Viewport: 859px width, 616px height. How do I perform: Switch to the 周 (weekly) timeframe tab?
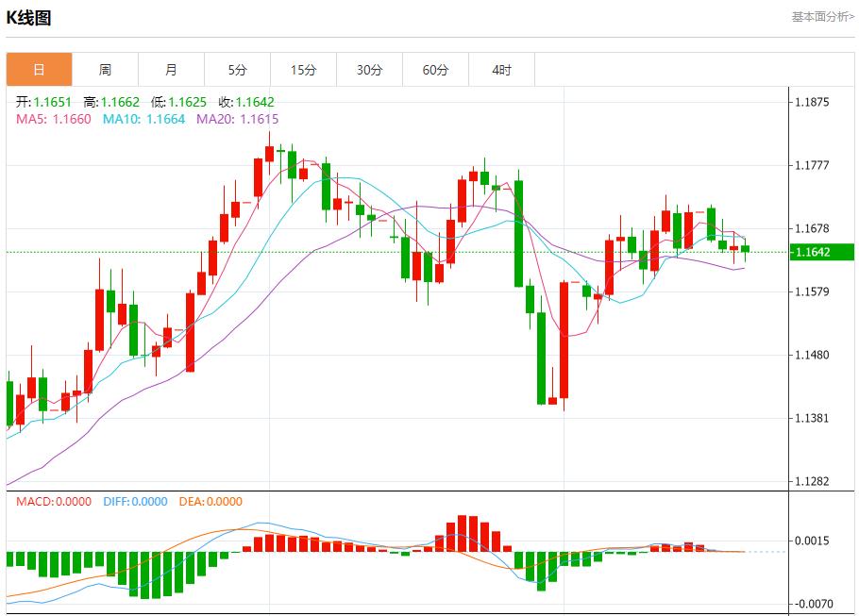pyautogui.click(x=106, y=69)
